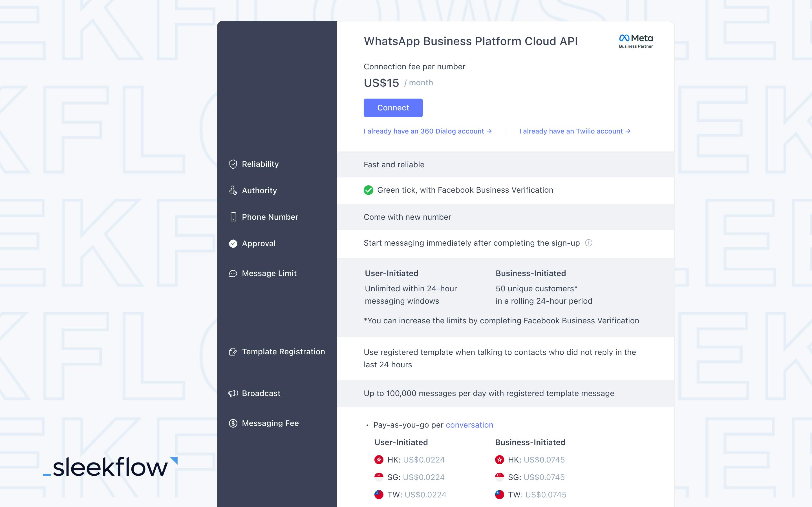Viewport: 812px width, 507px height.
Task: Click the Message Limit chat icon
Action: (233, 273)
